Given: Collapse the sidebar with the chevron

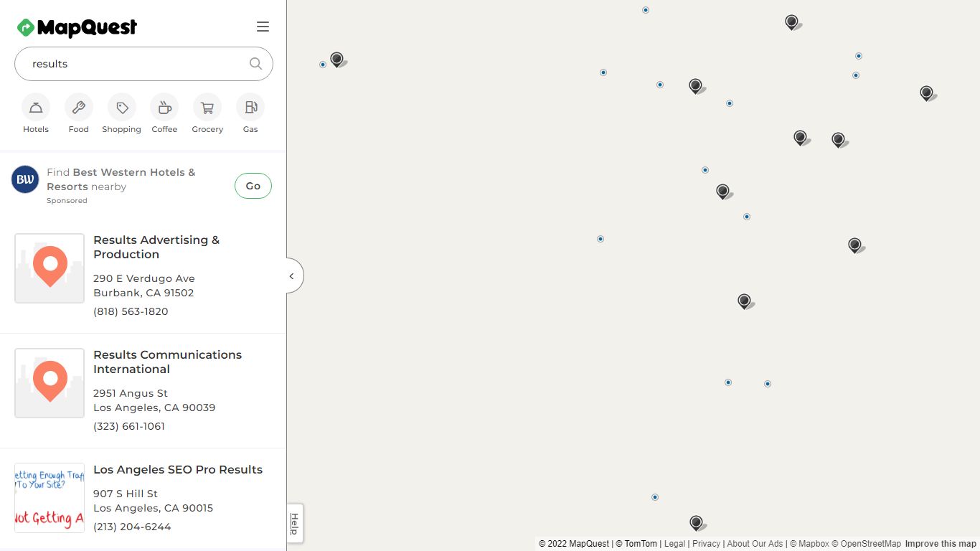Looking at the screenshot, I should coord(292,276).
